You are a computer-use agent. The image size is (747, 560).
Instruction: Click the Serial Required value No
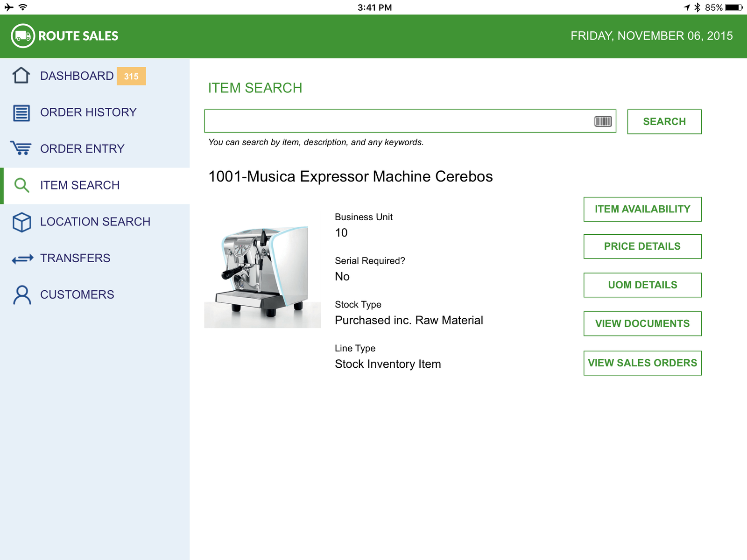(342, 277)
